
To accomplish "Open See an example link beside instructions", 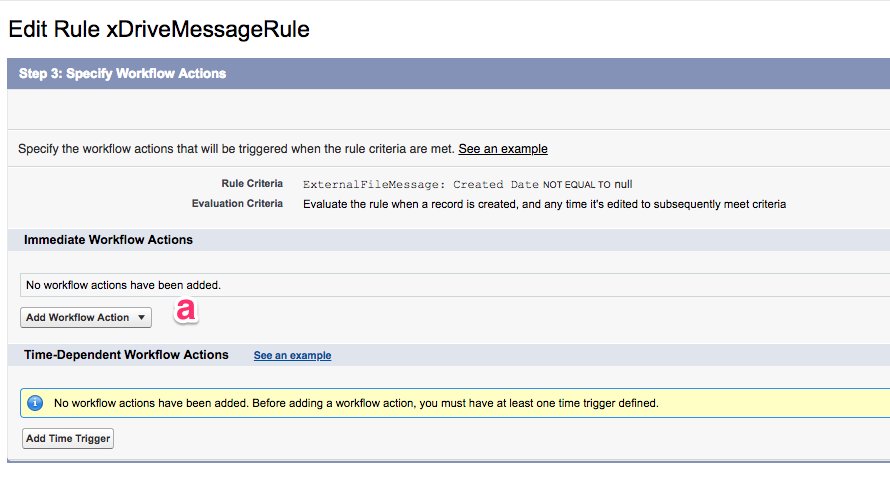I will click(x=503, y=149).
